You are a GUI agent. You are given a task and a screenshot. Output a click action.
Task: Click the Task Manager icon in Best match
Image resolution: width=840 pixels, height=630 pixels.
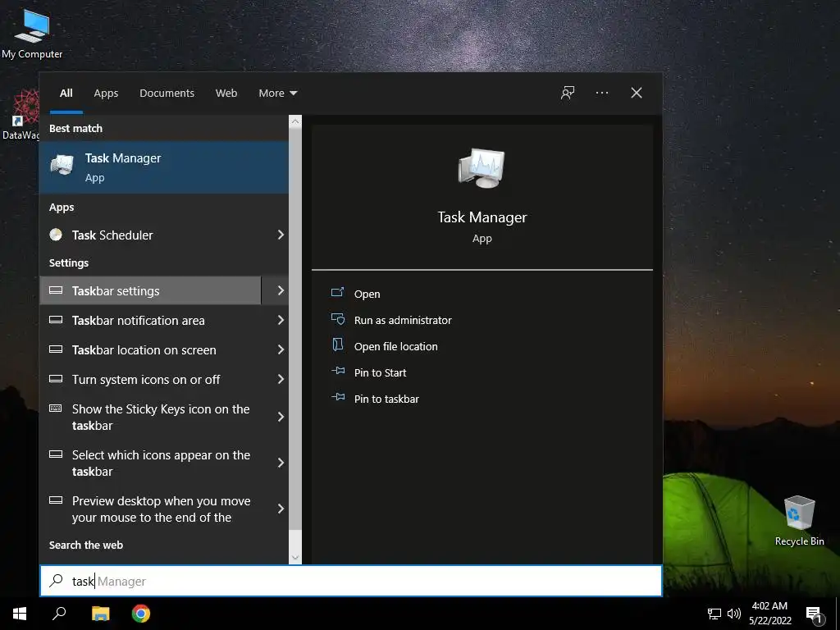(x=62, y=165)
